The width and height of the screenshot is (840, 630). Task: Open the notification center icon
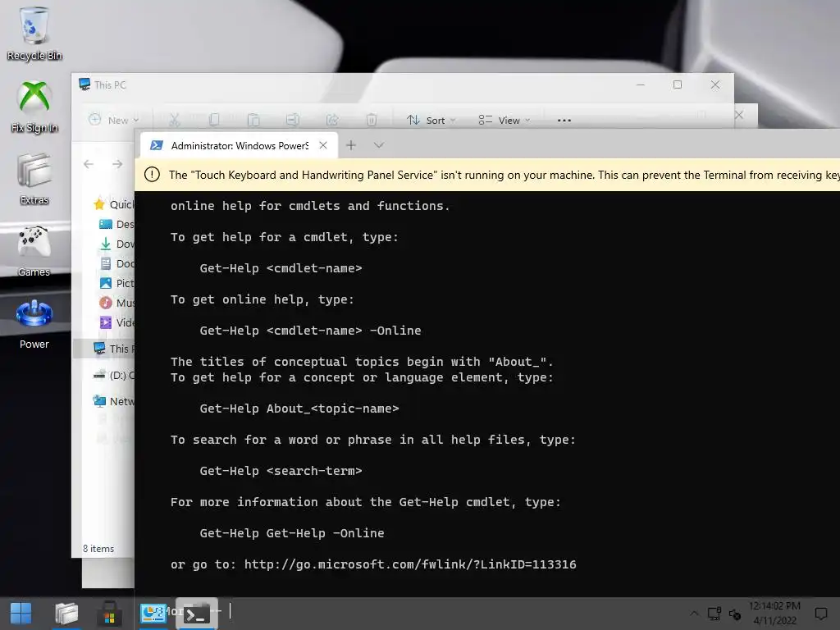tap(820, 614)
